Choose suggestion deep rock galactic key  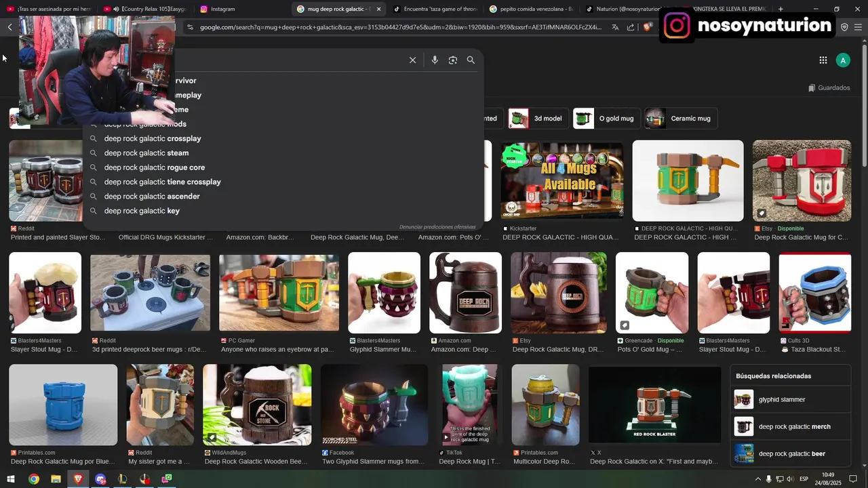(283, 211)
